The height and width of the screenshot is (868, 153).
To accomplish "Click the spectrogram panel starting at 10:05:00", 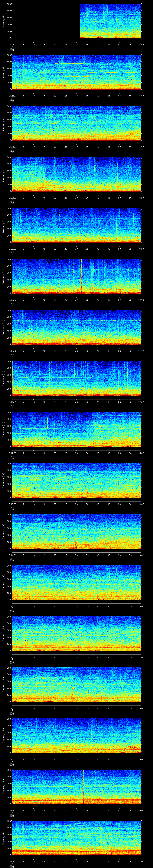I will pyautogui.click(x=77, y=72).
